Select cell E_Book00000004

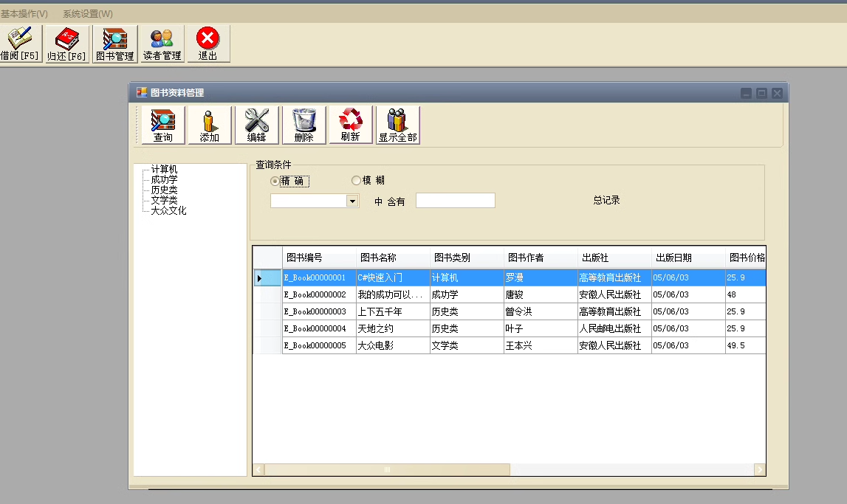point(319,328)
